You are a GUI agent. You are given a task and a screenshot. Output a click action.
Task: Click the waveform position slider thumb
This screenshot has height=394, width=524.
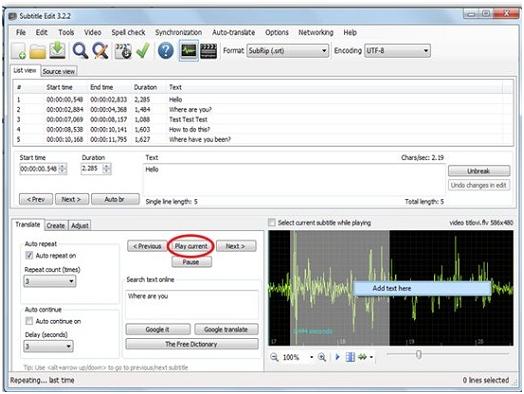[x=419, y=354]
